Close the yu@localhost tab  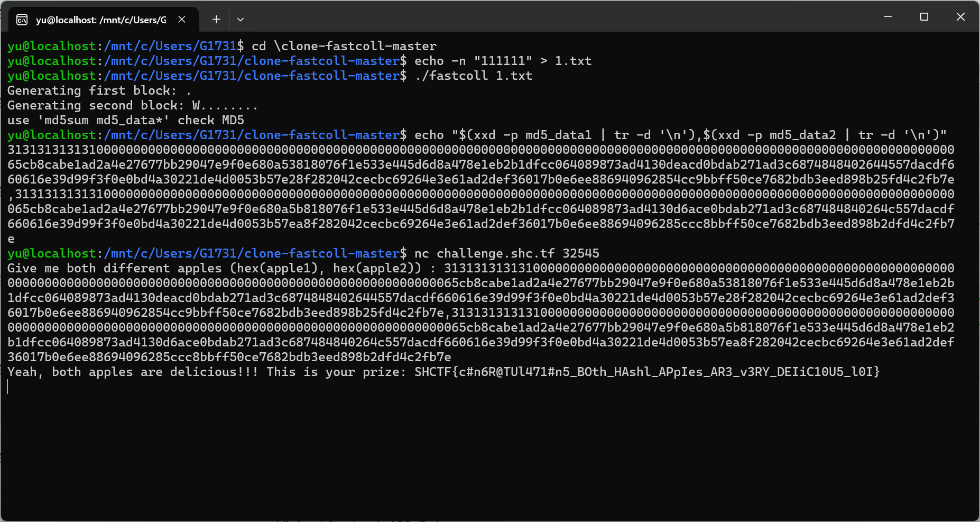point(182,20)
